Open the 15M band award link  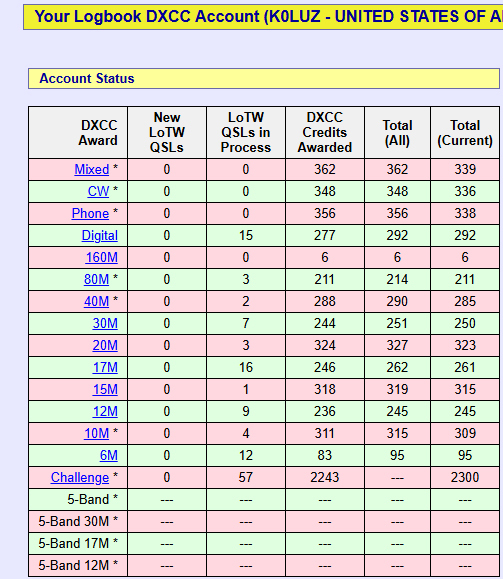click(x=105, y=390)
